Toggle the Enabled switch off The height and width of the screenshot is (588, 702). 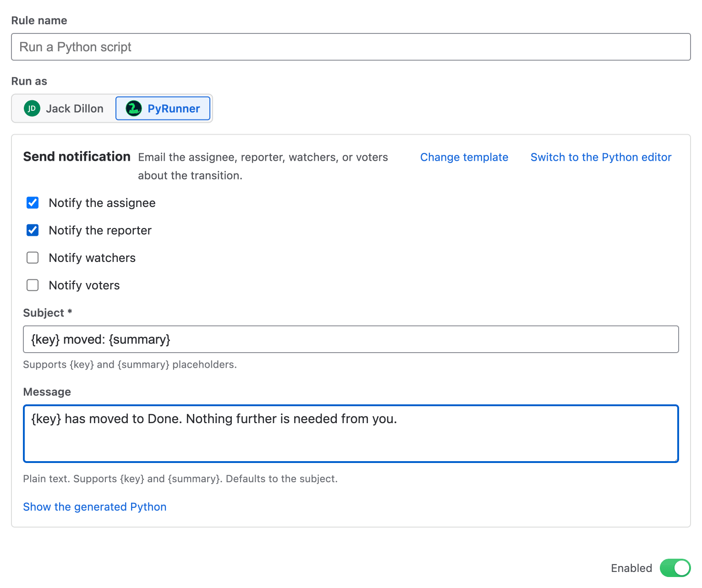(675, 568)
